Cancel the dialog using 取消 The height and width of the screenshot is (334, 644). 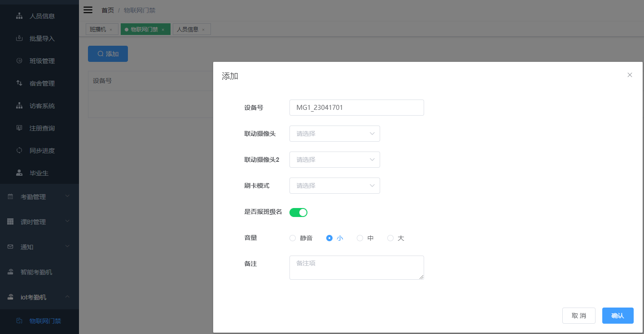pos(579,315)
